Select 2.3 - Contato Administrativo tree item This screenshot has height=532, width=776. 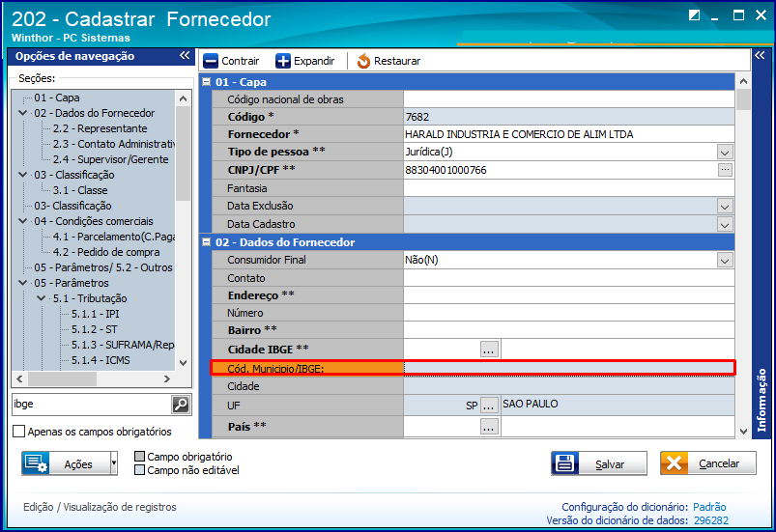114,144
